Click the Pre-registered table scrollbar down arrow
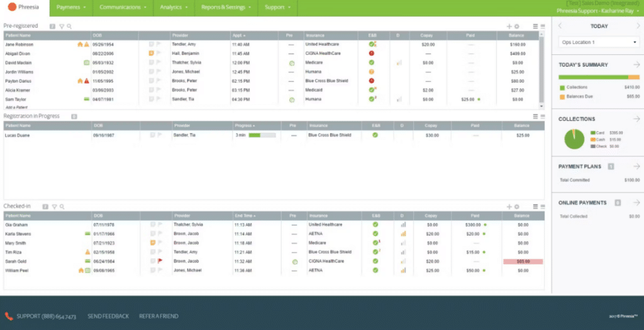 click(x=541, y=106)
